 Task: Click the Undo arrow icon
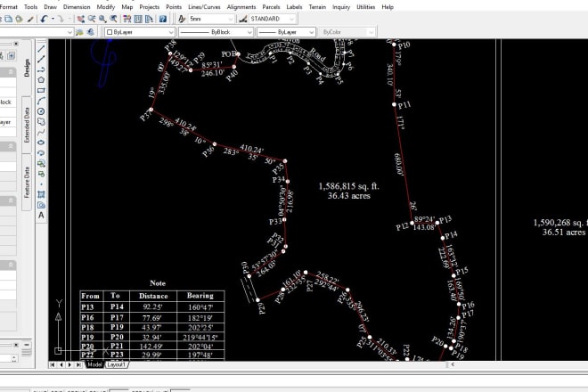45,19
